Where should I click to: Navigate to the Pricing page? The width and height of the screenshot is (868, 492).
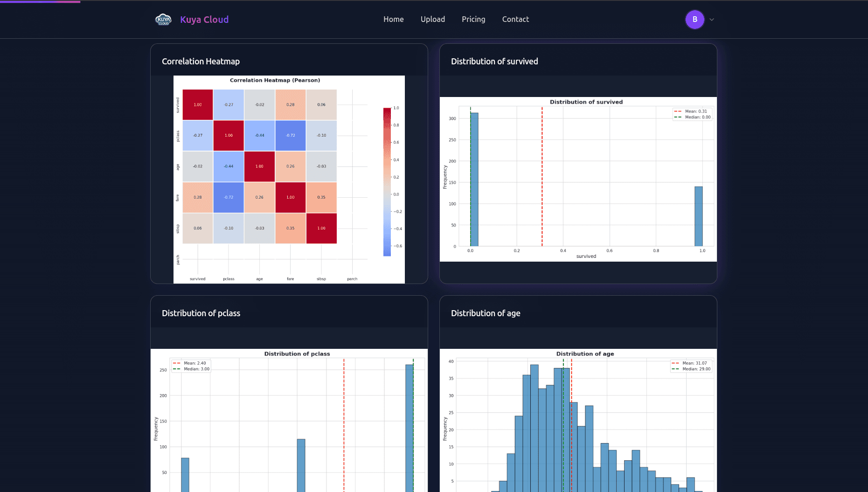coord(473,19)
